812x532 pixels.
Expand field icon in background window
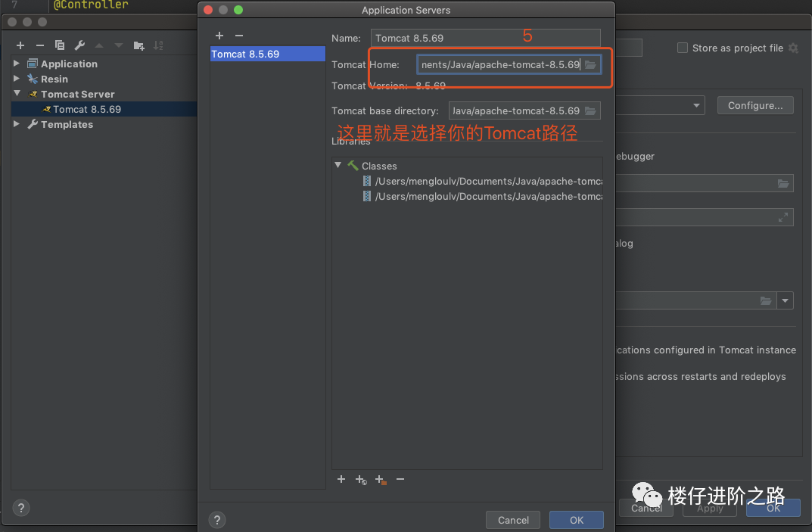783,217
